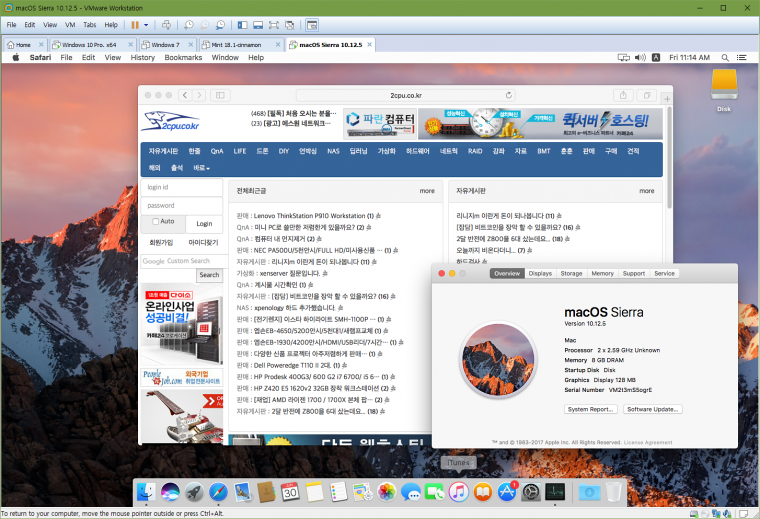Open Spotlight search in macOS menu bar
Screen dimensions: 760x519
tap(725, 57)
